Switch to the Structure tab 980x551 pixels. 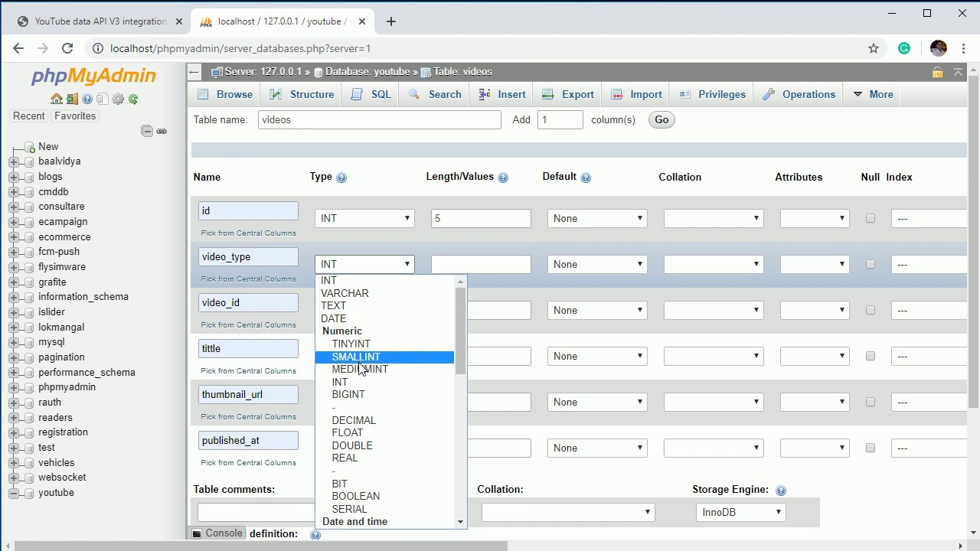coord(303,94)
